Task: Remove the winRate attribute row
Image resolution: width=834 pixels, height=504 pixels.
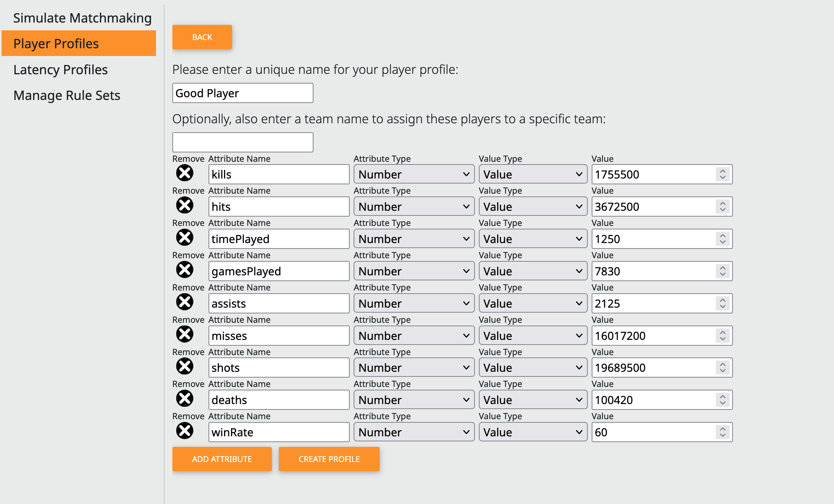Action: [184, 431]
